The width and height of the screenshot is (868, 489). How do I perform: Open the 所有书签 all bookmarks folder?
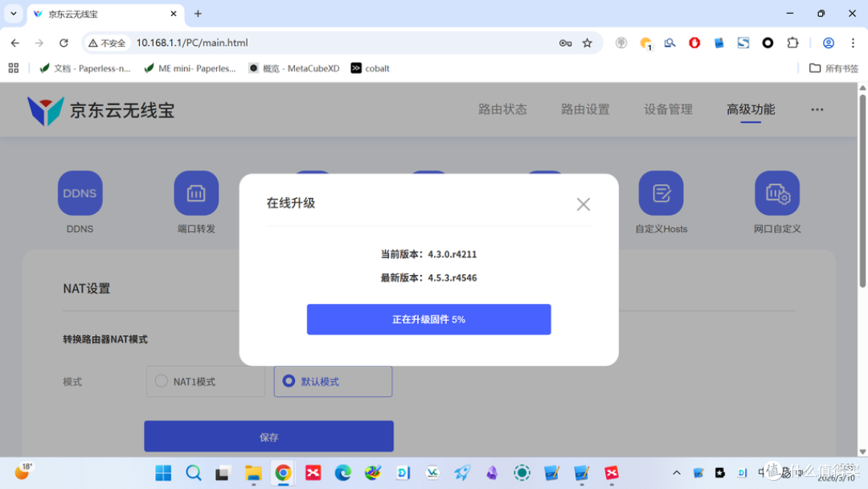click(833, 68)
